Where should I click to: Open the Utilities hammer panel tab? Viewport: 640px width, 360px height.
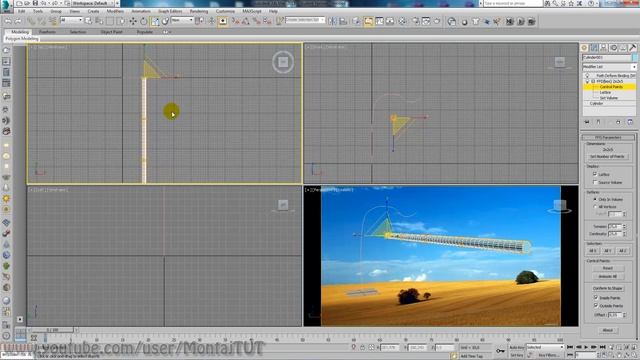[x=632, y=48]
